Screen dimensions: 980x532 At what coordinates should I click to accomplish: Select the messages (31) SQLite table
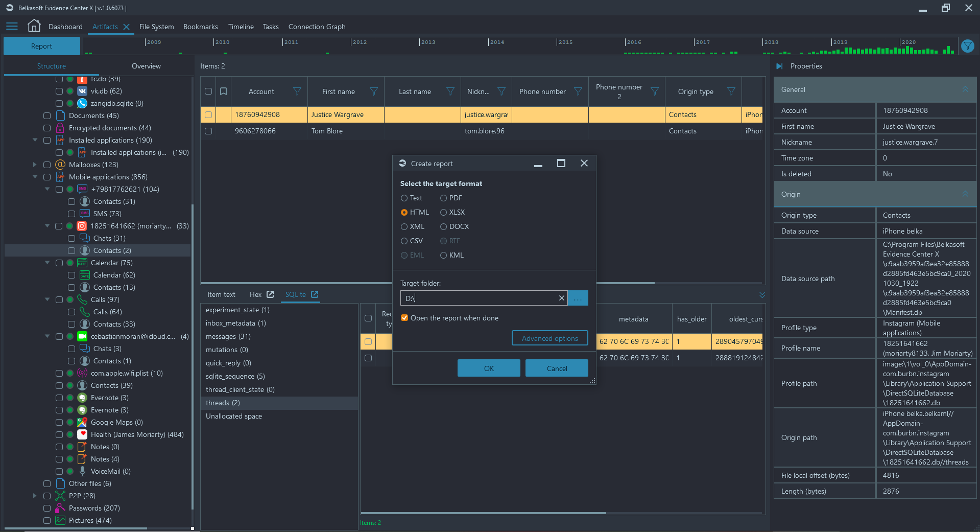228,336
